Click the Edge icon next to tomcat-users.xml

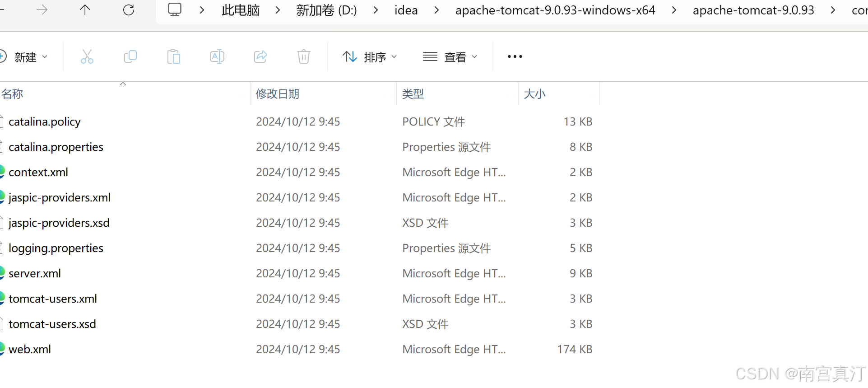tap(2, 299)
